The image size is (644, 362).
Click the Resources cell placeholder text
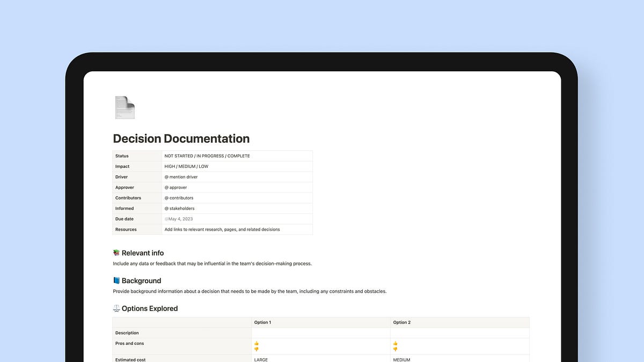click(222, 229)
